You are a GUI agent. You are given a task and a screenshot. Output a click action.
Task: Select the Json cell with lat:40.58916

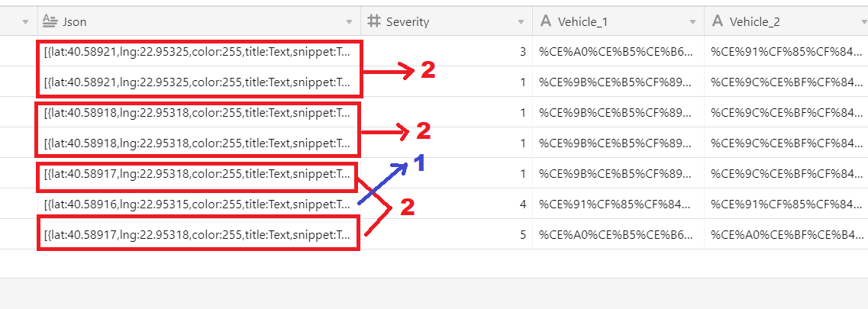point(199,204)
